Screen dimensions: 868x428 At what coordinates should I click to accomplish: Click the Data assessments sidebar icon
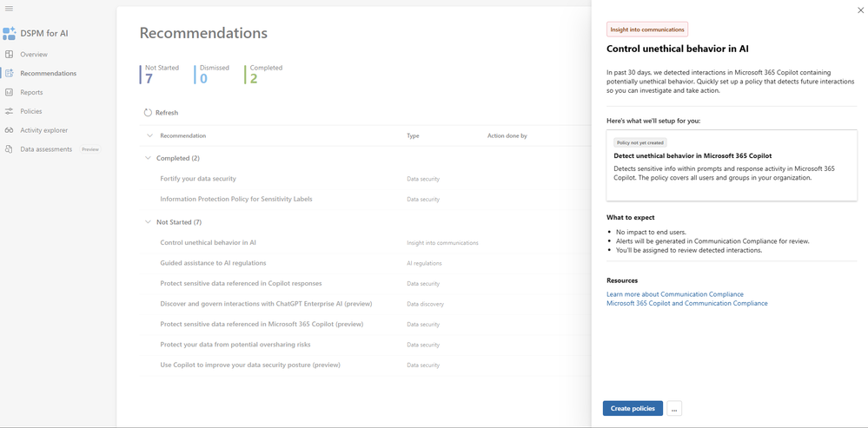click(9, 149)
